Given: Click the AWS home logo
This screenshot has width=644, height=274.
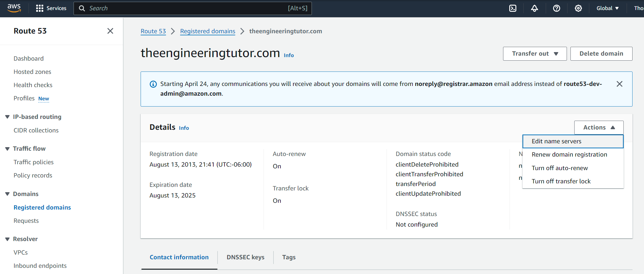Looking at the screenshot, I should 14,8.
